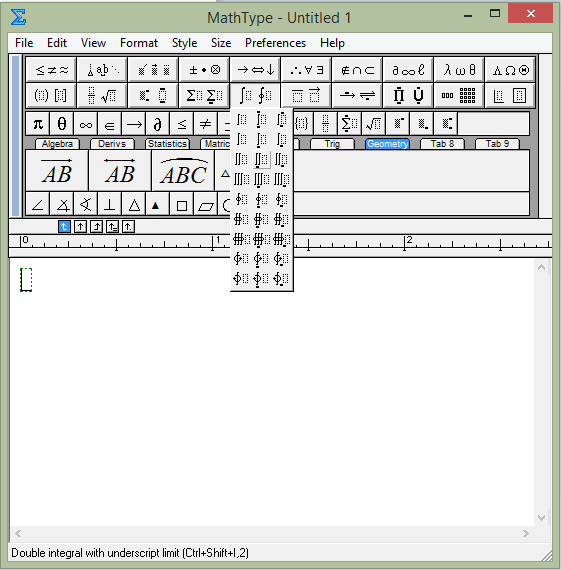Open the Style menu
Image resolution: width=561 pixels, height=570 pixels.
point(184,43)
